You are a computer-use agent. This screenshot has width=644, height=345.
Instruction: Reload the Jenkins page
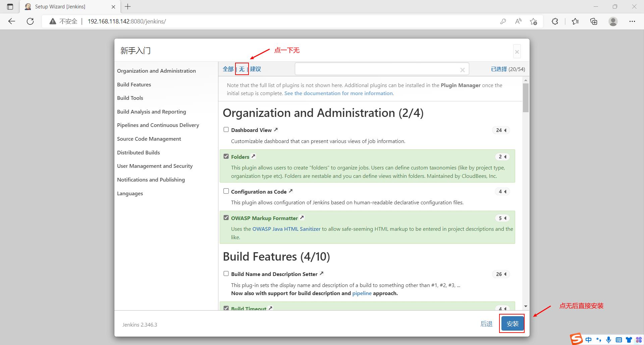tap(30, 21)
